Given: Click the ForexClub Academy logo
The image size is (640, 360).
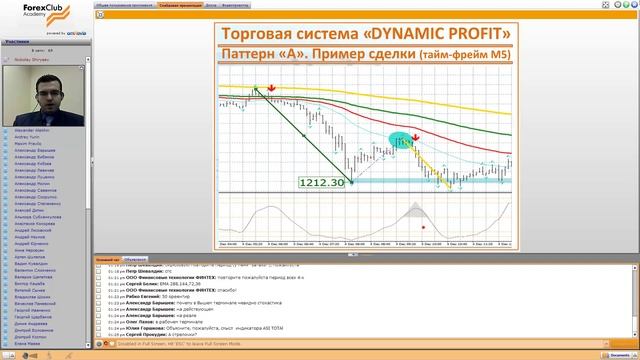Looking at the screenshot, I should [x=46, y=15].
